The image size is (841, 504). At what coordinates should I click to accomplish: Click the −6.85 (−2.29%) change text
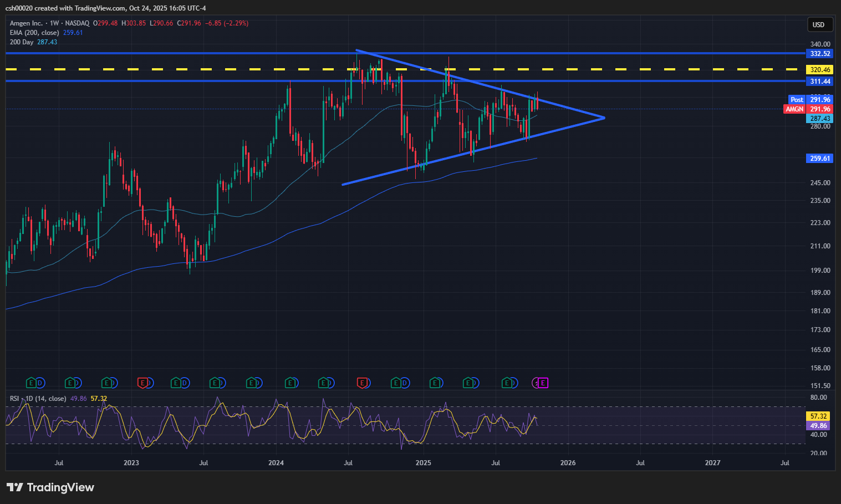[227, 23]
